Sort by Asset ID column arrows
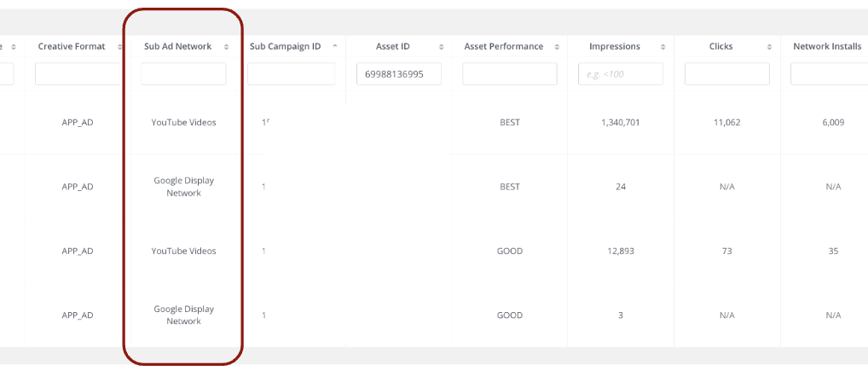 coord(441,47)
